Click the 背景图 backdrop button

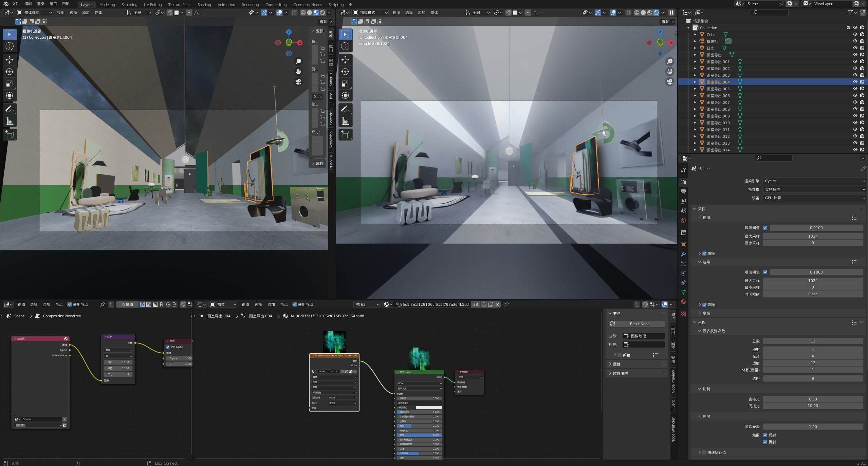click(x=127, y=304)
